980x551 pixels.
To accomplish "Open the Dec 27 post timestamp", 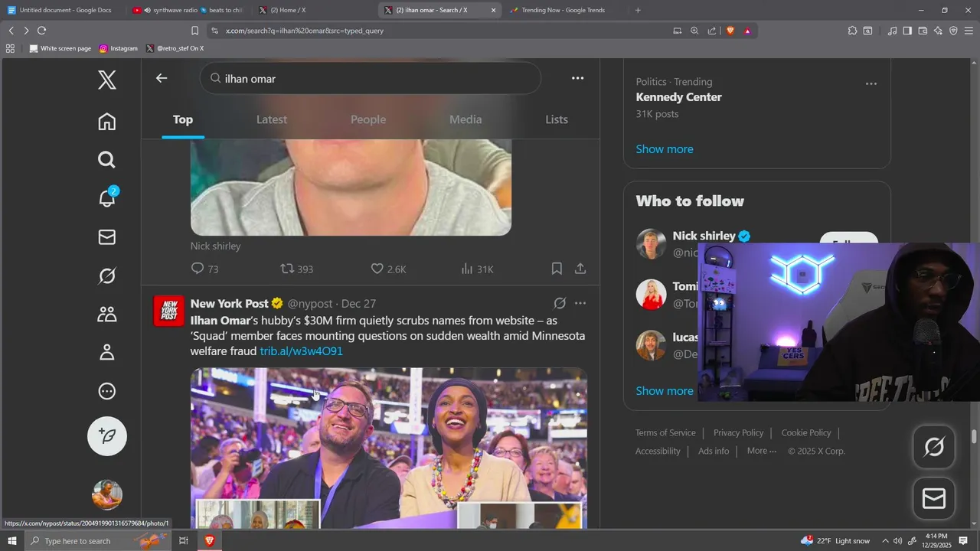I will click(358, 304).
